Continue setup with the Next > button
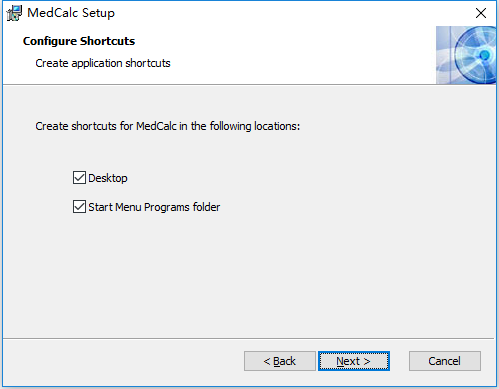The image size is (499, 389). [354, 361]
